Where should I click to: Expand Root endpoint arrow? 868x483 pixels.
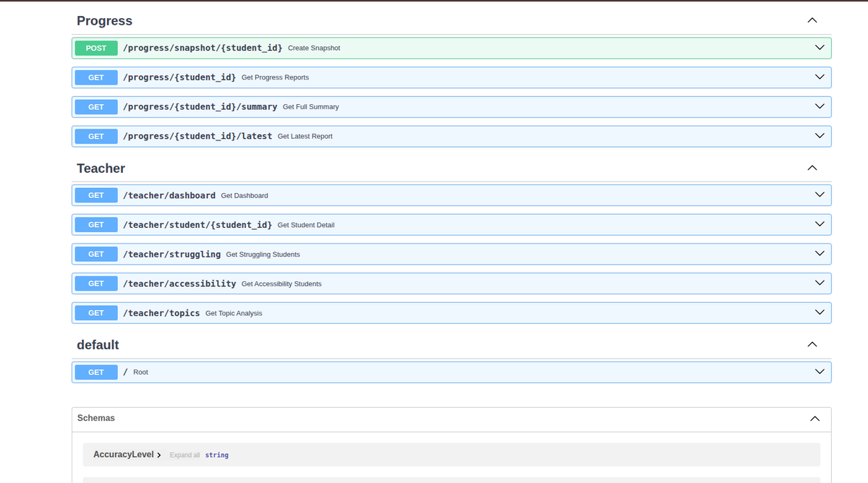820,372
